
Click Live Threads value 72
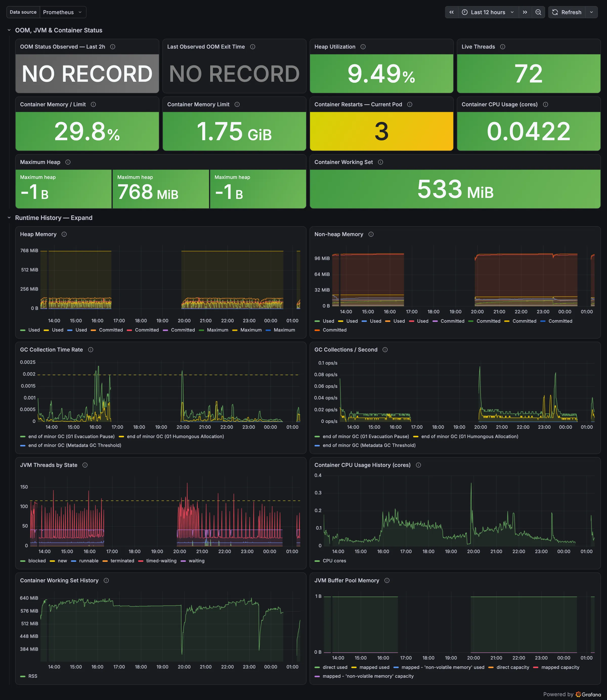point(528,74)
